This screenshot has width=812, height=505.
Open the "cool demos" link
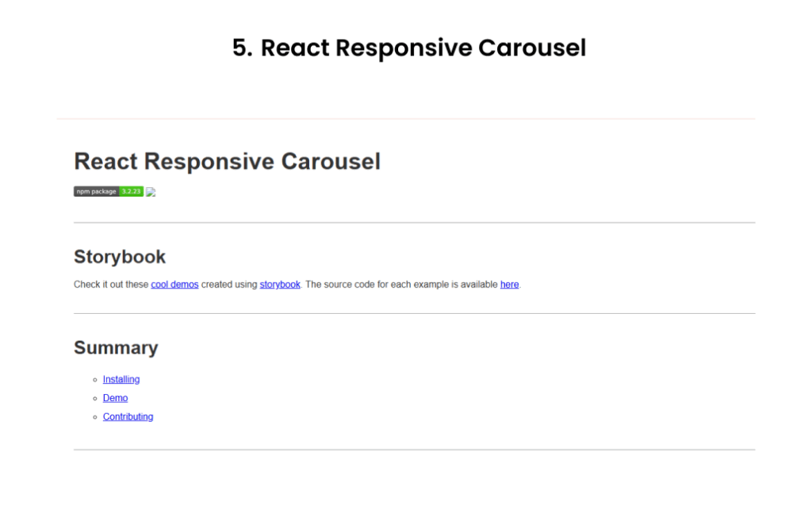click(174, 285)
